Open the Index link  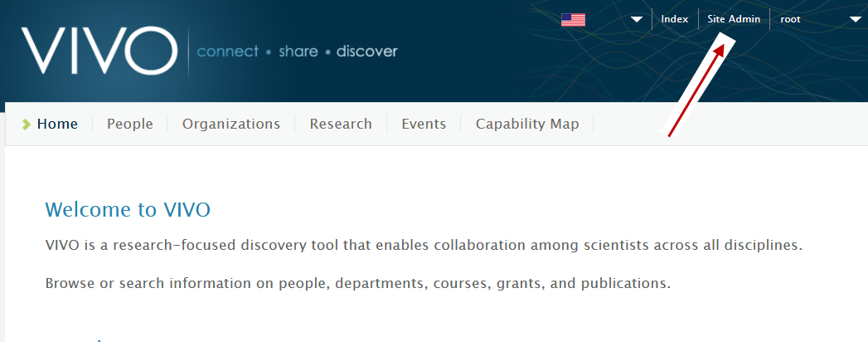tap(674, 19)
